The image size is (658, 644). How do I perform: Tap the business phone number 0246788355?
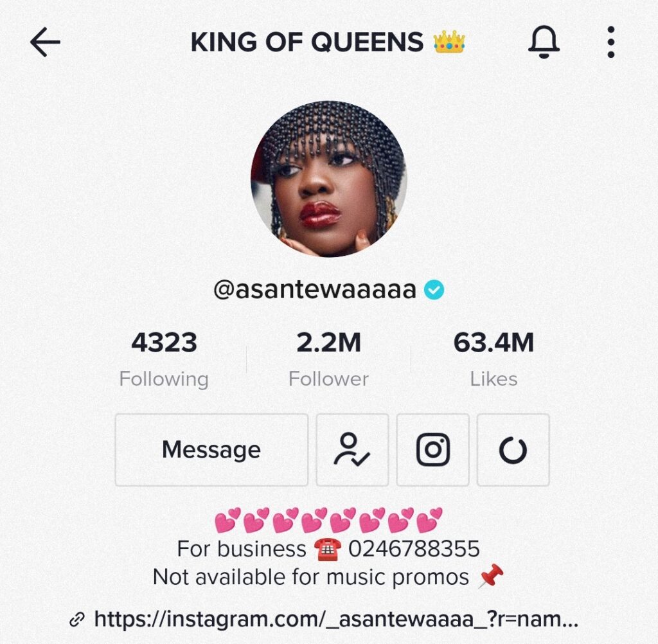pos(414,549)
